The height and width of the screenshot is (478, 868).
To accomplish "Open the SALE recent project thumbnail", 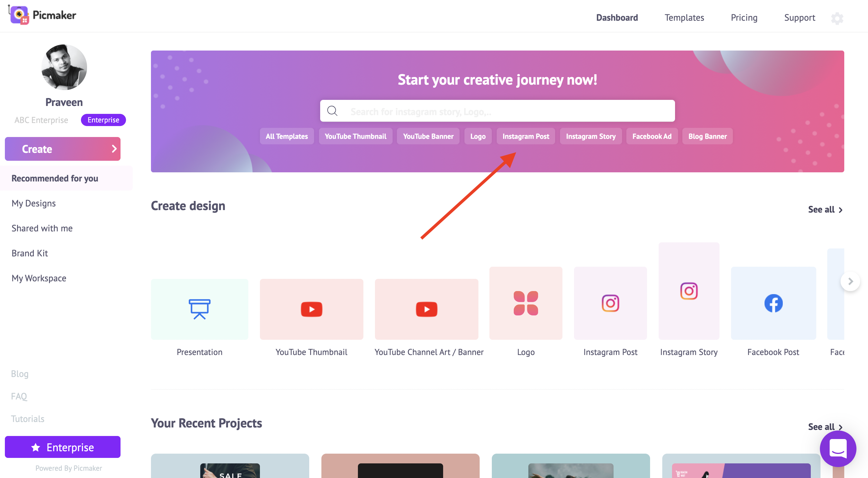I will tap(230, 466).
